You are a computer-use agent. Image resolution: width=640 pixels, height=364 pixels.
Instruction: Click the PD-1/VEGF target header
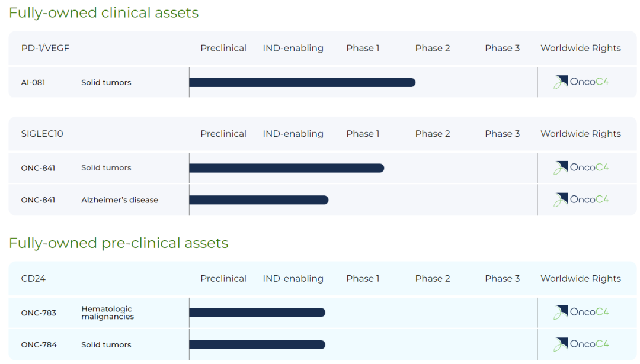[45, 48]
